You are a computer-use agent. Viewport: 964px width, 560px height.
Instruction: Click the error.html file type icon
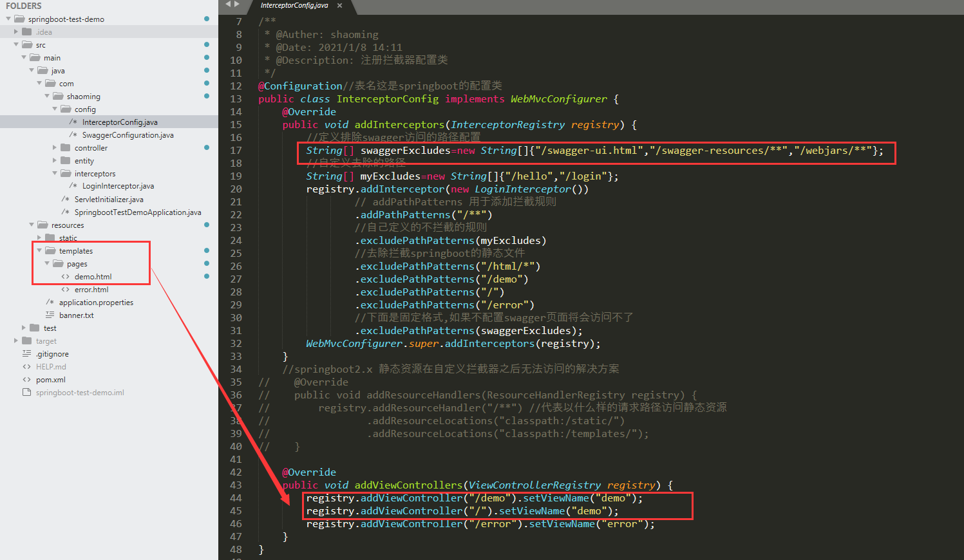(65, 289)
